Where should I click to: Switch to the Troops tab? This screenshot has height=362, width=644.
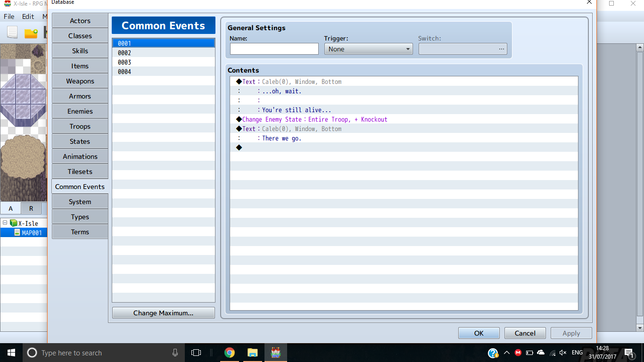coord(80,126)
